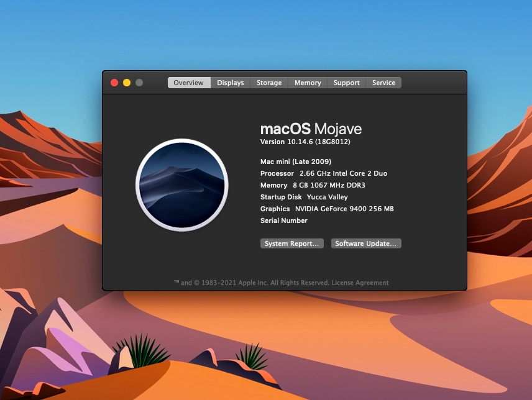Click the Graphics label
The image size is (532, 400).
(275, 209)
